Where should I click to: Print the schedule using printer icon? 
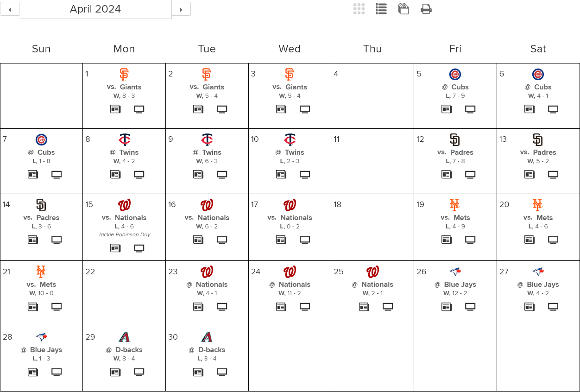tap(426, 9)
